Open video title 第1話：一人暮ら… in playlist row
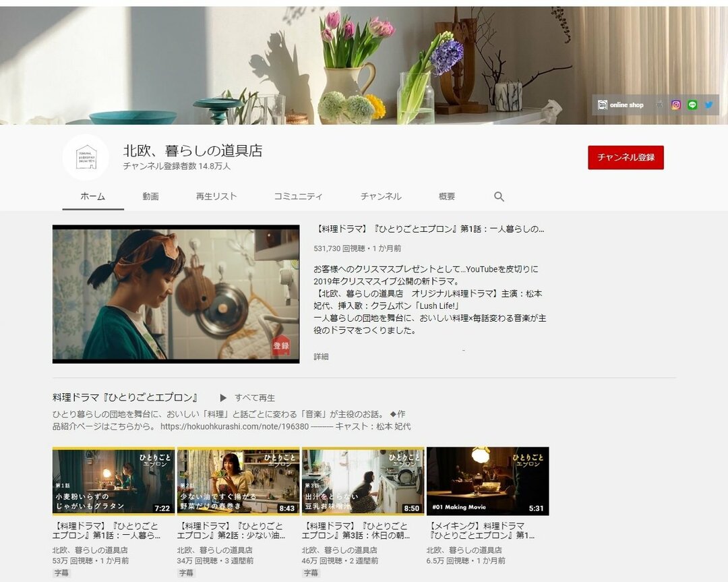 pos(107,531)
